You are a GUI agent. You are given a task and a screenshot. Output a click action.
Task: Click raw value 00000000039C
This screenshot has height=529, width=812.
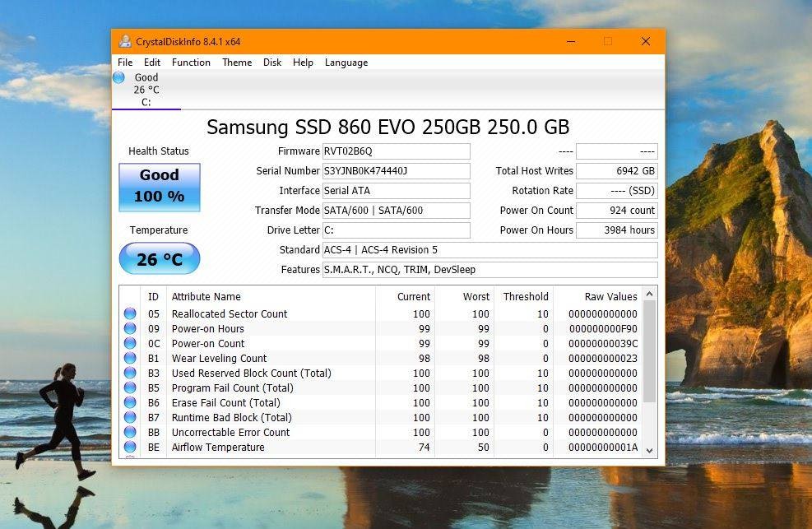603,343
